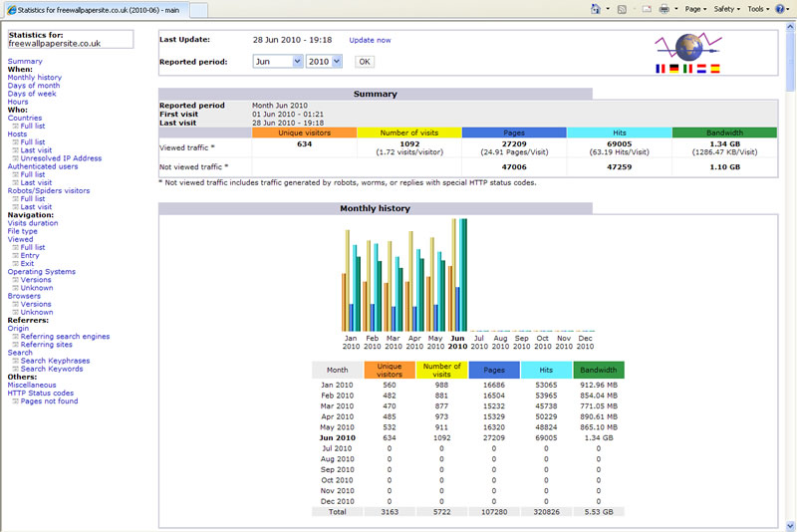This screenshot has height=532, width=797.
Task: Expand the Page menu dropdown
Action: 695,9
